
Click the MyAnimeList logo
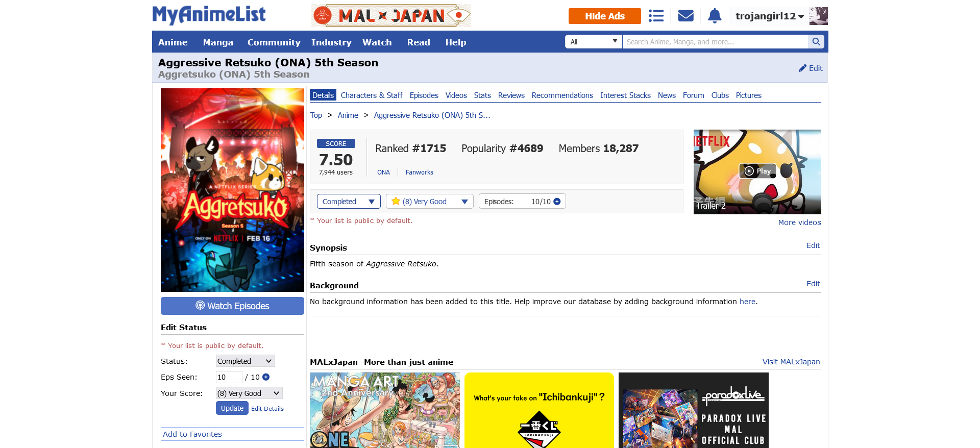(209, 15)
